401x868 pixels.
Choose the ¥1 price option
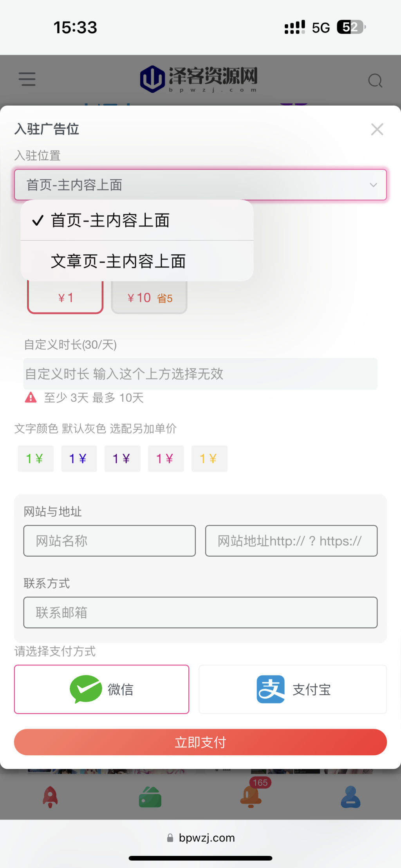pyautogui.click(x=65, y=298)
